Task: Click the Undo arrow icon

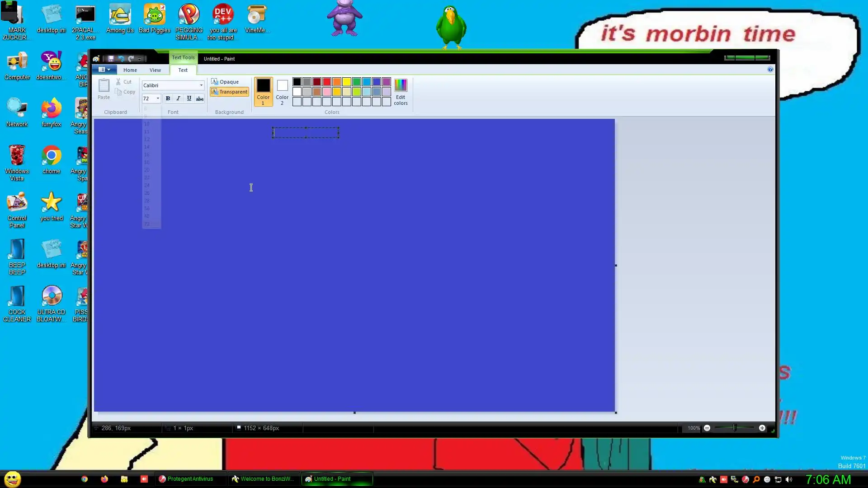Action: (121, 59)
